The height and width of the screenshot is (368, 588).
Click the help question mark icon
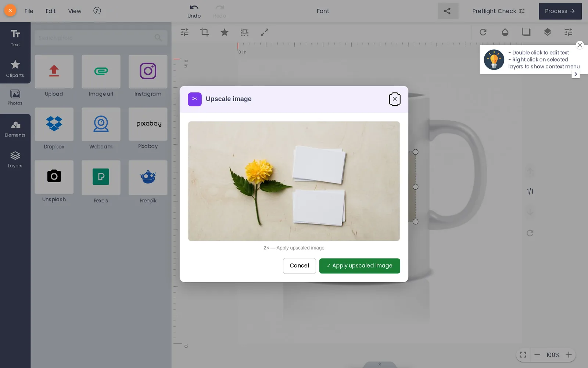[97, 11]
